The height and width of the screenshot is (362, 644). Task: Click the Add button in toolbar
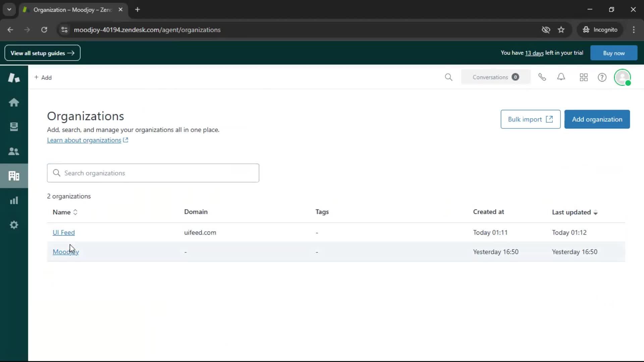pos(43,77)
